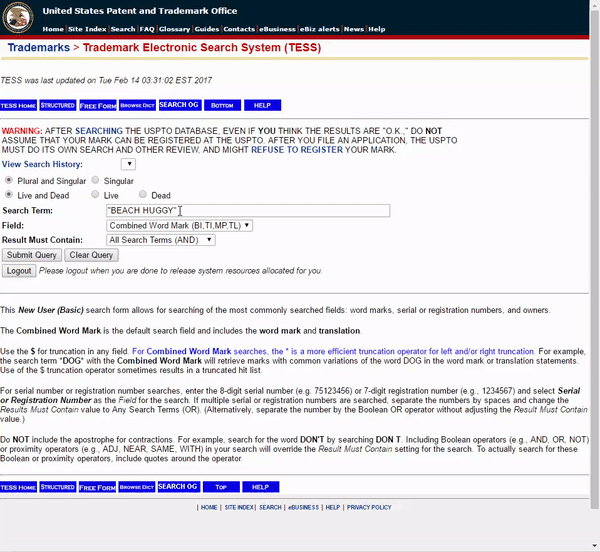
Task: Open Site Index in the top navigation
Action: (87, 29)
